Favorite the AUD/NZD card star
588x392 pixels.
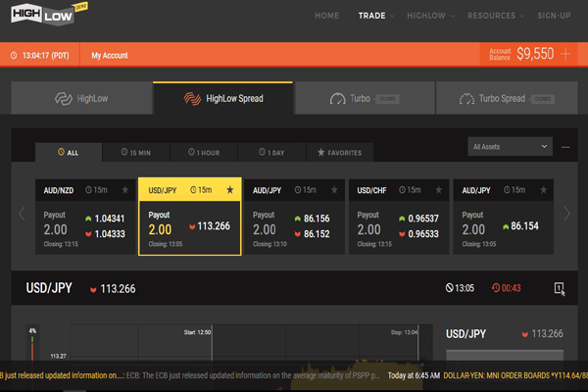(x=125, y=190)
